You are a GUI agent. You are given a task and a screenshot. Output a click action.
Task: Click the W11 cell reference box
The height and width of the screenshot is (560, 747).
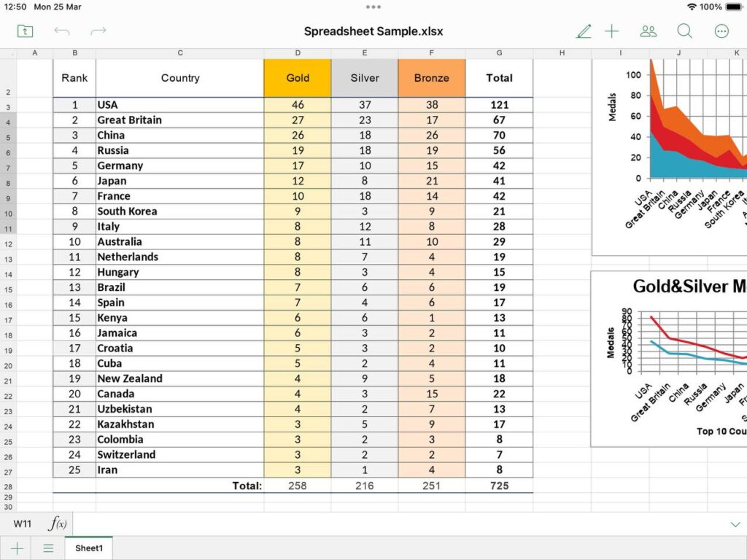coord(23,524)
